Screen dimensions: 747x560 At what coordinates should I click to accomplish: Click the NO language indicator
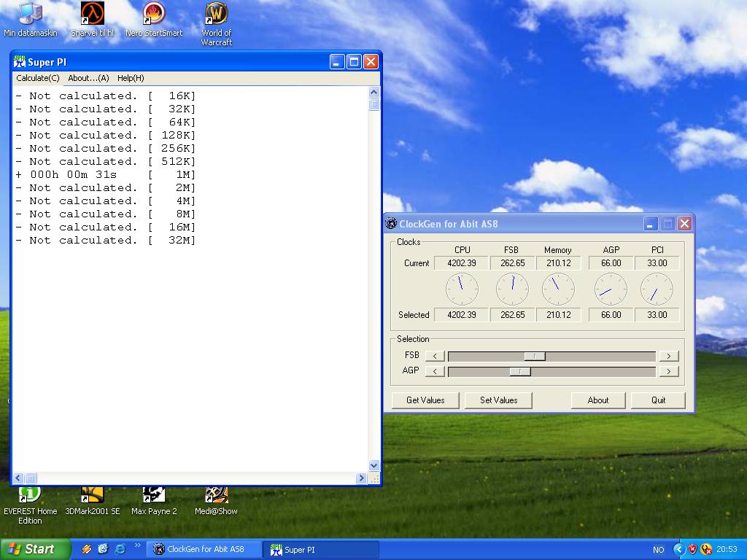pyautogui.click(x=659, y=550)
